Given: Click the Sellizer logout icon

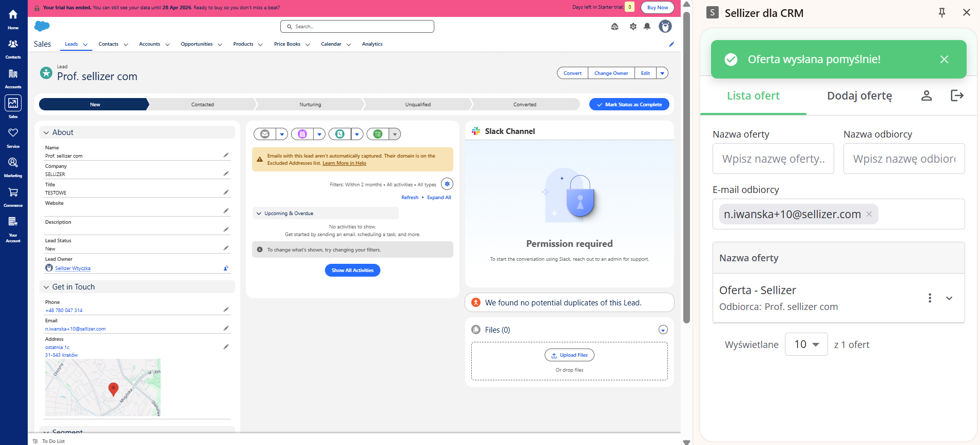Looking at the screenshot, I should [x=957, y=95].
